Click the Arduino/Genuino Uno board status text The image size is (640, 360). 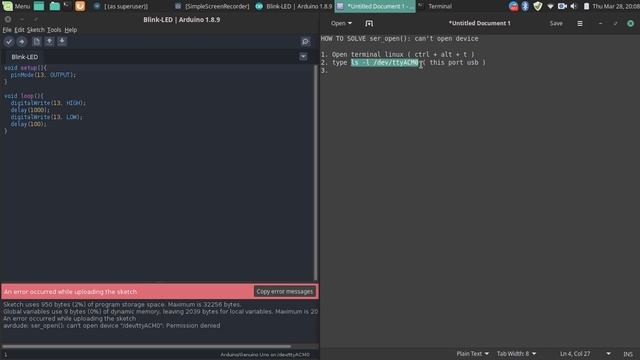point(265,355)
